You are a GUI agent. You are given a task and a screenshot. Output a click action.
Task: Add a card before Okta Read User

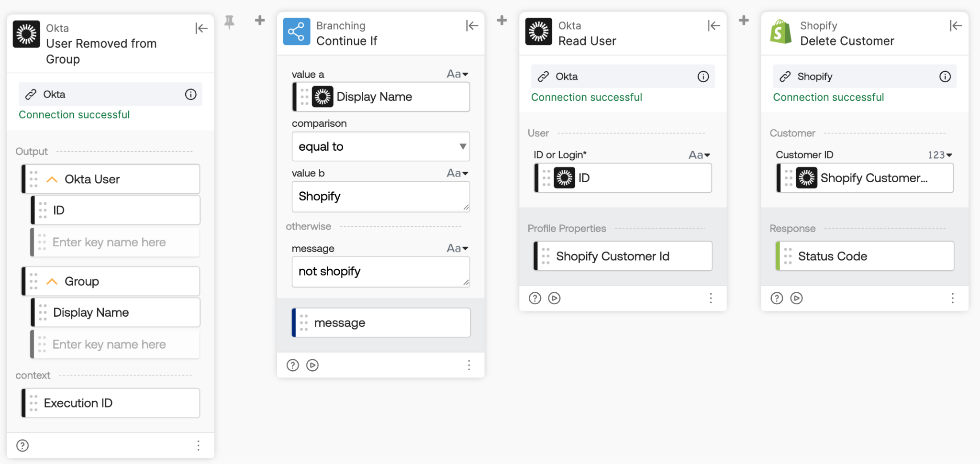coord(502,20)
